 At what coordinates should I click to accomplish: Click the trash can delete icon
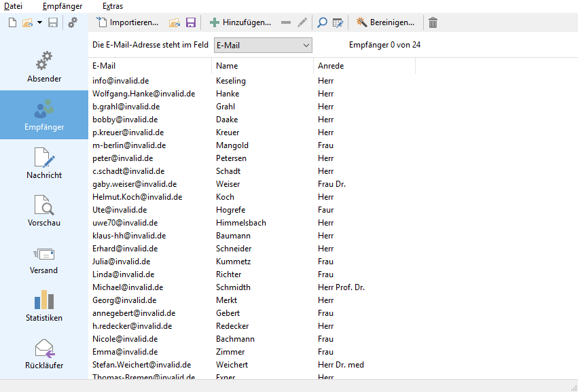pos(433,22)
